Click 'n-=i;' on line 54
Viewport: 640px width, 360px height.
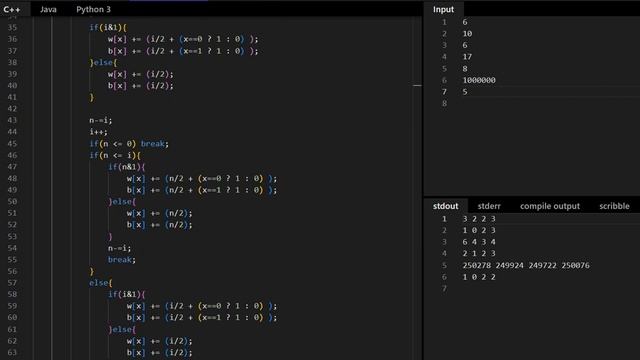pos(119,248)
